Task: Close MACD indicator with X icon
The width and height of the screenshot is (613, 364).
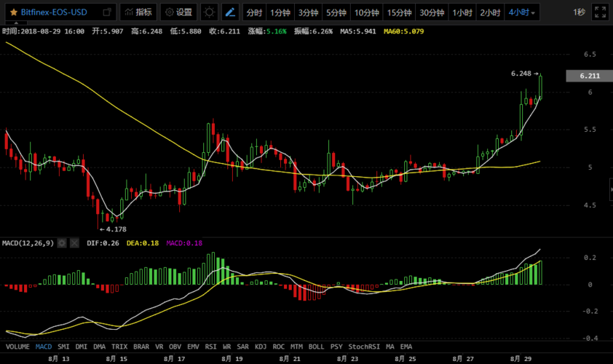Action: (x=74, y=242)
